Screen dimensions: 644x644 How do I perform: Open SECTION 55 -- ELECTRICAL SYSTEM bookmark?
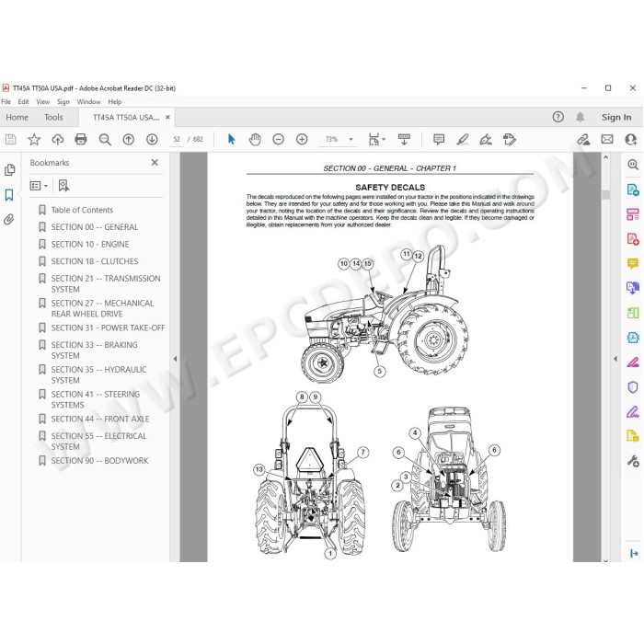pyautogui.click(x=98, y=442)
